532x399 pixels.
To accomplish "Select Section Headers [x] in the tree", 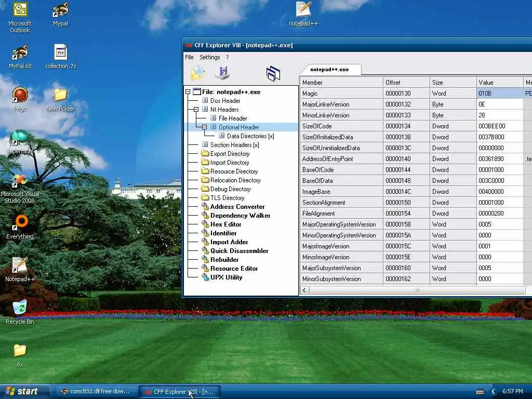I will pyautogui.click(x=234, y=145).
